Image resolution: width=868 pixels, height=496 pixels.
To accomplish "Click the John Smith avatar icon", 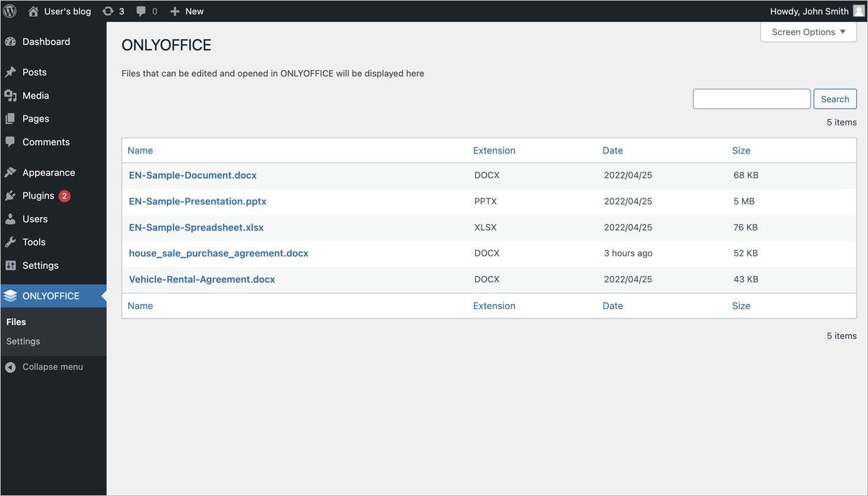I will (858, 11).
